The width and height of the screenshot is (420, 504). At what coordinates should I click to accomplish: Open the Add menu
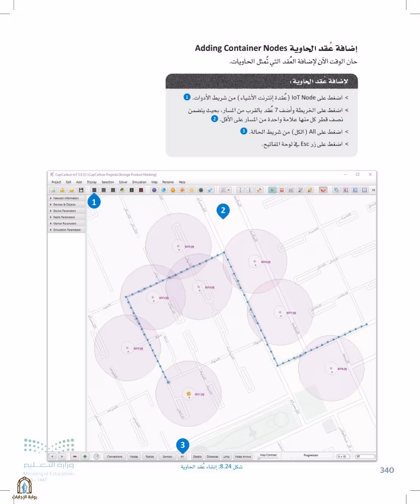[79, 182]
